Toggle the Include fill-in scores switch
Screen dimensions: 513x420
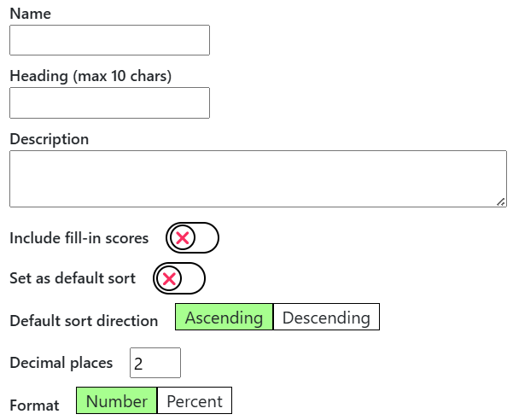[192, 238]
